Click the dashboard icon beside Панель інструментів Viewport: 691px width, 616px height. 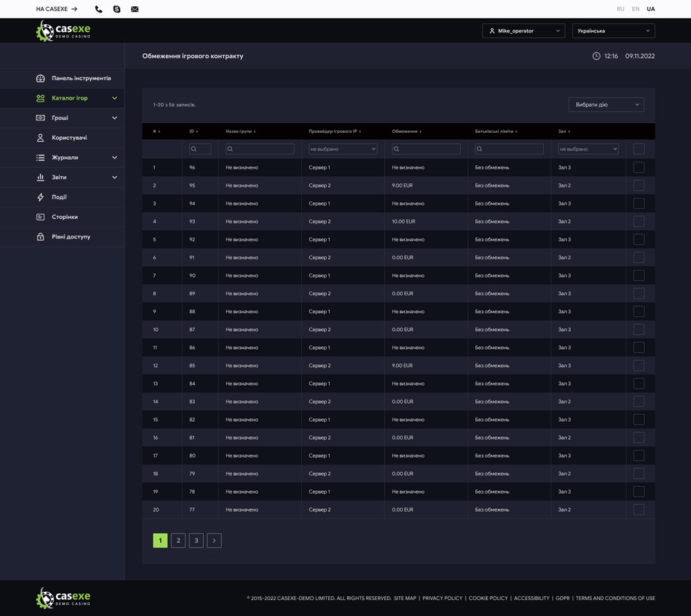(41, 79)
